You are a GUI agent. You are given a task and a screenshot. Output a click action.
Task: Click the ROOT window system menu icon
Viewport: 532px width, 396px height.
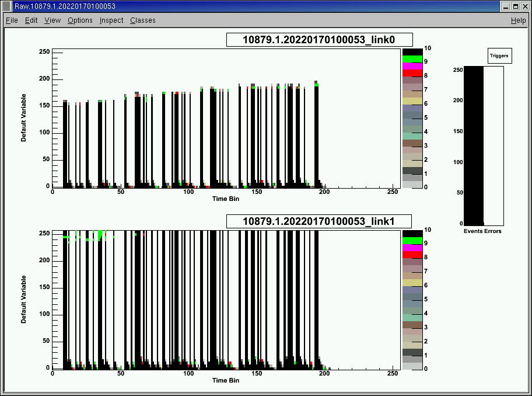5,6
